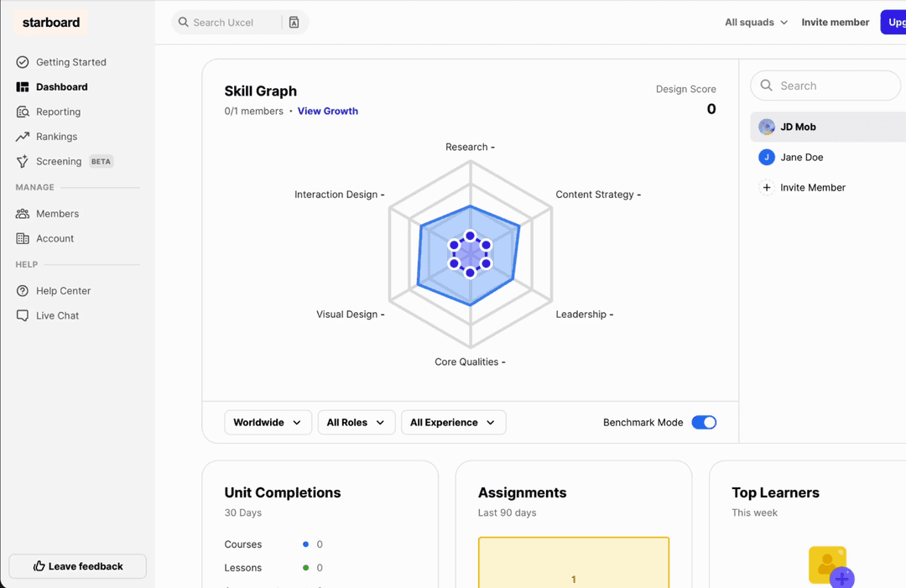
Task: Click the Visual Design axis label
Action: [350, 315]
